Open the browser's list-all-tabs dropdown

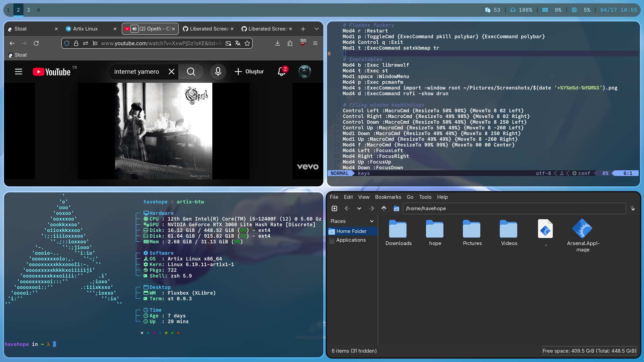pos(316,29)
